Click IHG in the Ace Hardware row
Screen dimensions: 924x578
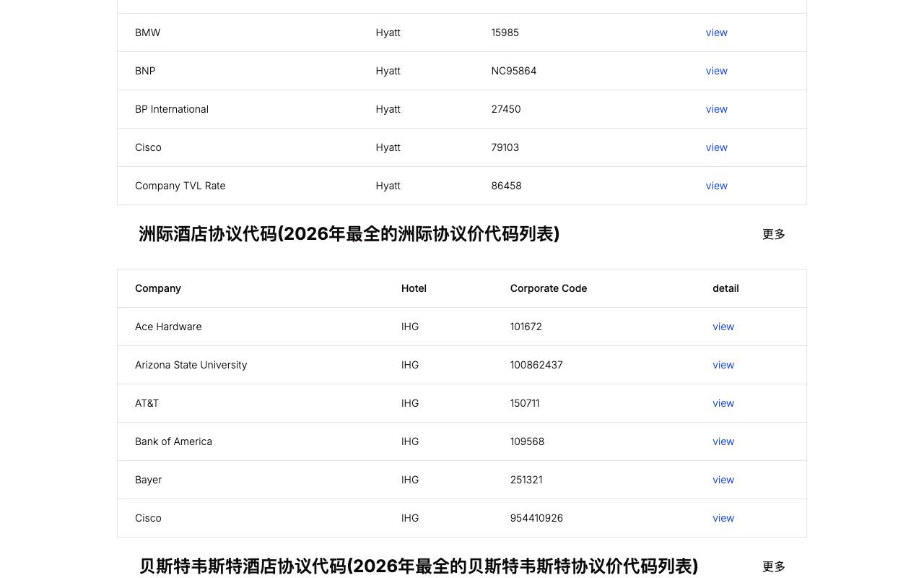pyautogui.click(x=410, y=327)
